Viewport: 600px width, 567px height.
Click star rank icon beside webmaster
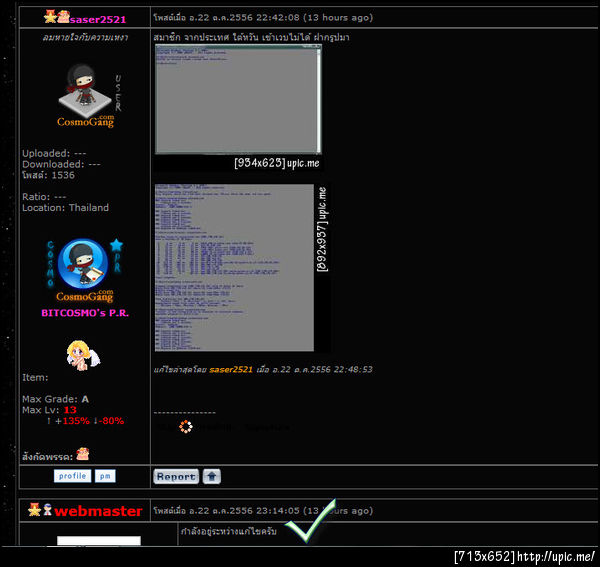pos(34,510)
